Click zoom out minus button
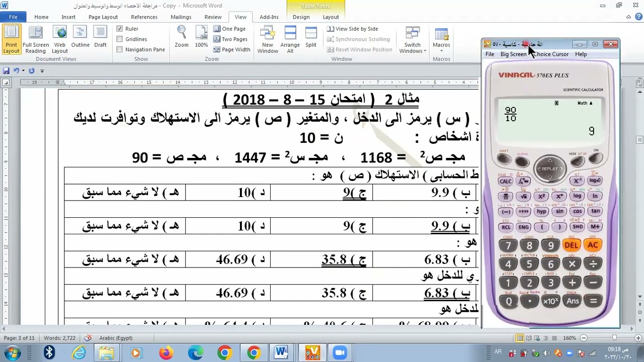The height and width of the screenshot is (362, 644). pyautogui.click(x=584, y=338)
